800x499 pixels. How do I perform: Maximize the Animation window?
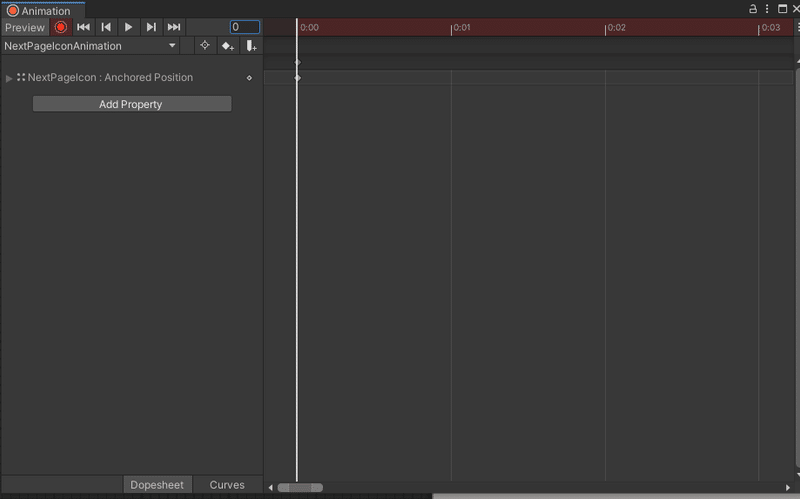pos(782,9)
